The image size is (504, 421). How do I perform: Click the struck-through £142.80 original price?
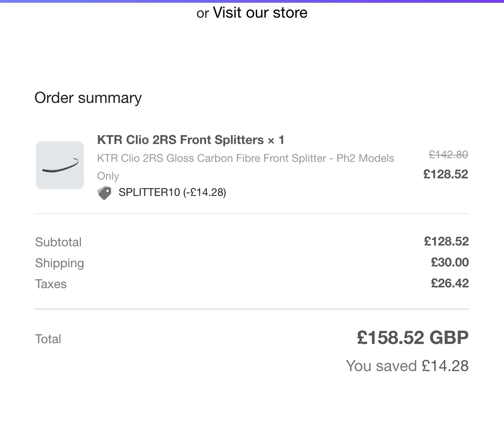449,155
